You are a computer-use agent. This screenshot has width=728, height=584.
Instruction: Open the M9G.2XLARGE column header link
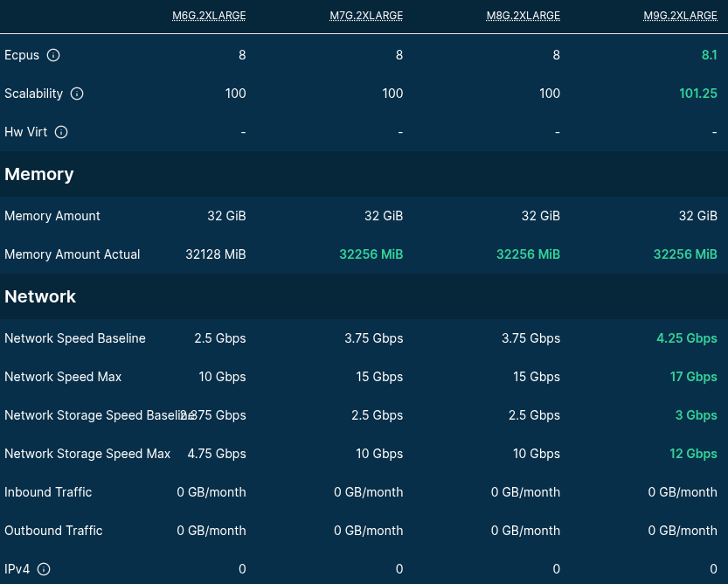click(x=680, y=16)
